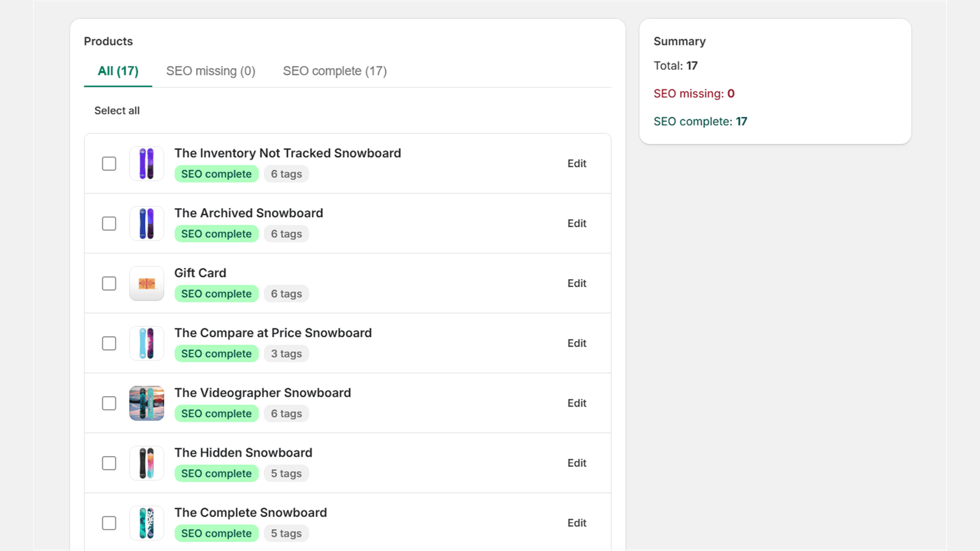
Task: Show the SEO complete (17) tab
Action: [335, 71]
